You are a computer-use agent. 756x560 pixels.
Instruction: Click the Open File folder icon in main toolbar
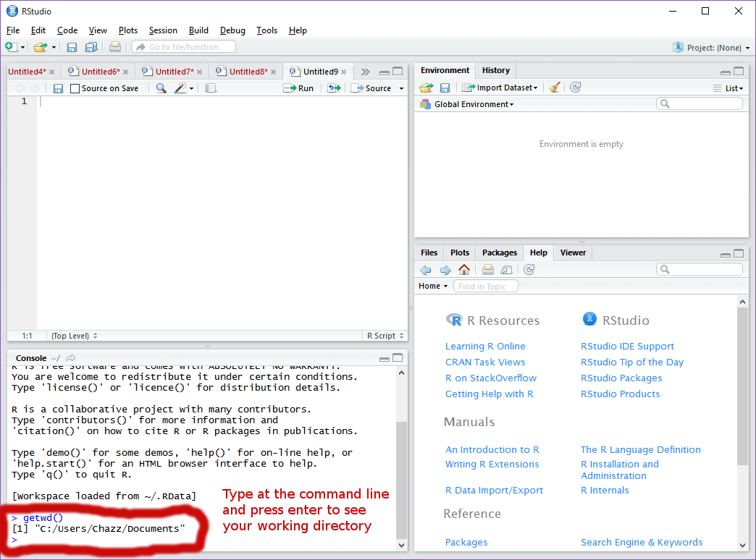coord(41,47)
